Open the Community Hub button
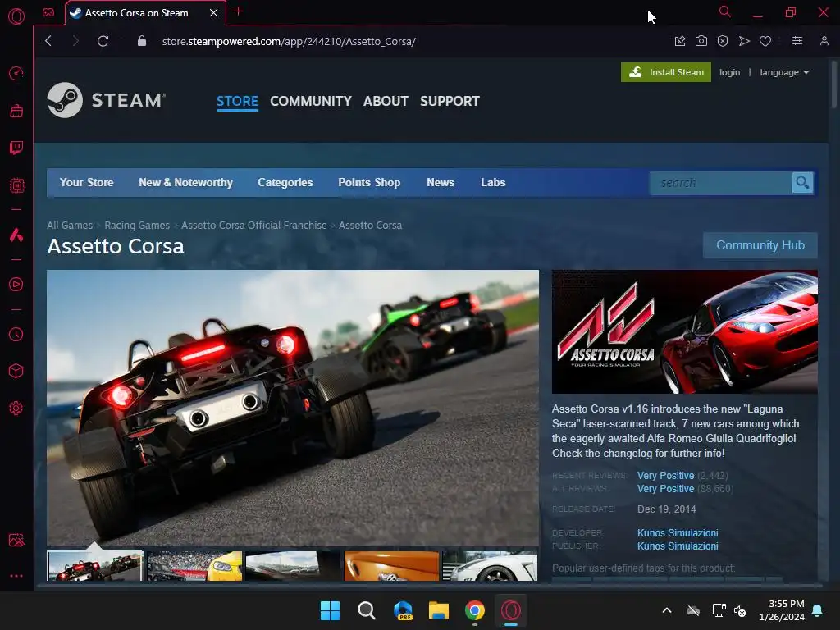 point(760,245)
